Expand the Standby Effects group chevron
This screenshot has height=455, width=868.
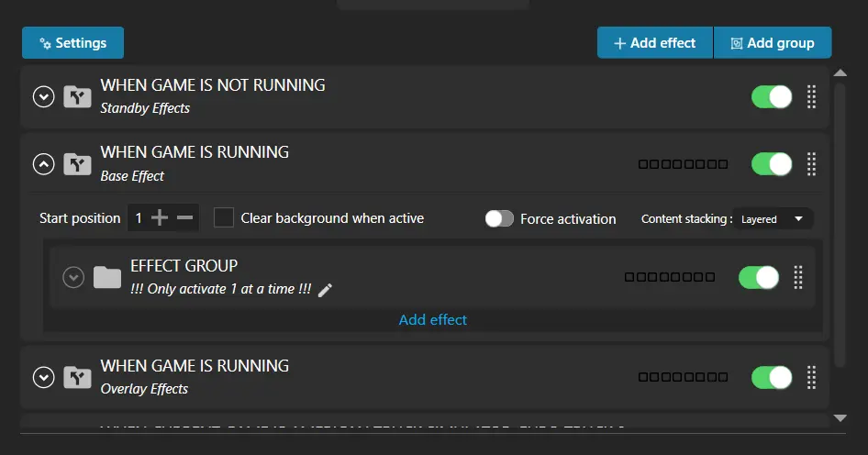click(44, 97)
